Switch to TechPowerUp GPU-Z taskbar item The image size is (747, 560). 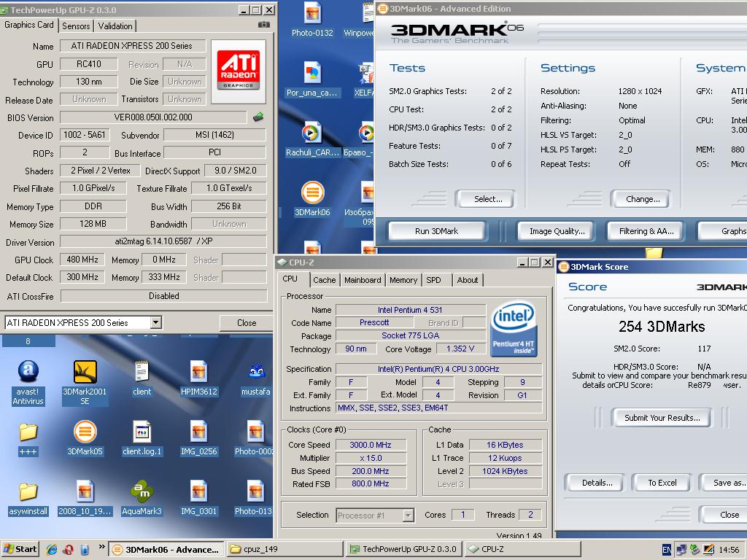(x=404, y=549)
